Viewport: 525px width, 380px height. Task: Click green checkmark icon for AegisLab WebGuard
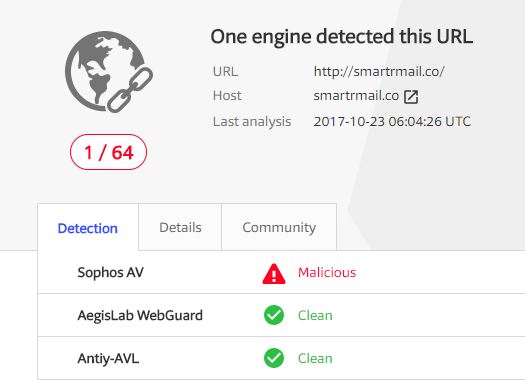pos(274,315)
